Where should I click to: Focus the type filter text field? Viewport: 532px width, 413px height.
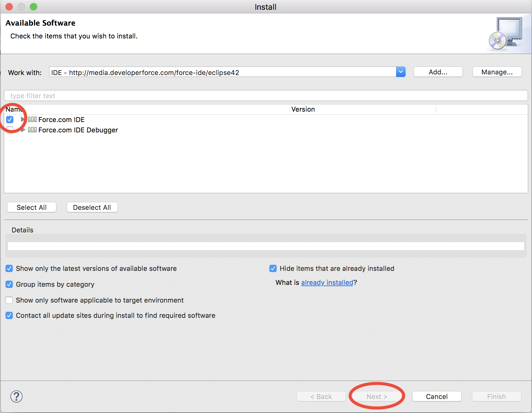[266, 95]
